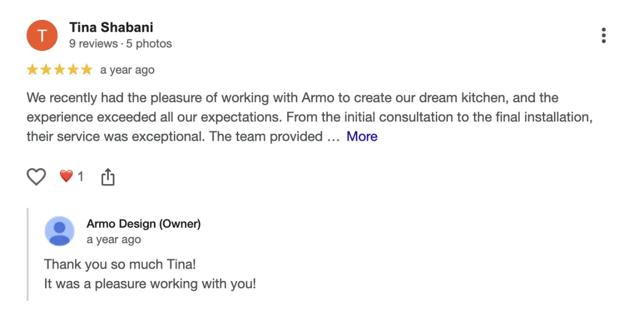Click the owner reply's "a year ago" timestamp
The image size is (644, 311).
click(114, 240)
